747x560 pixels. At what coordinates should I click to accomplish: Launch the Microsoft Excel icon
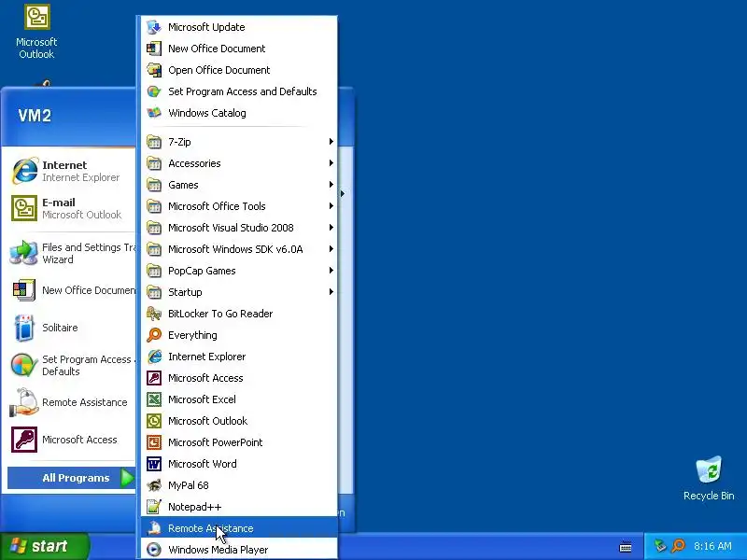point(154,399)
